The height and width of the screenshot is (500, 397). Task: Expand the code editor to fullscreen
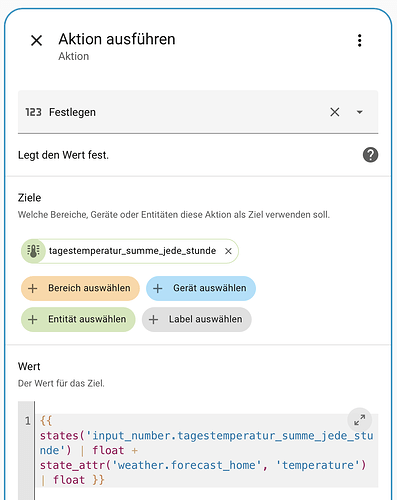click(x=359, y=420)
